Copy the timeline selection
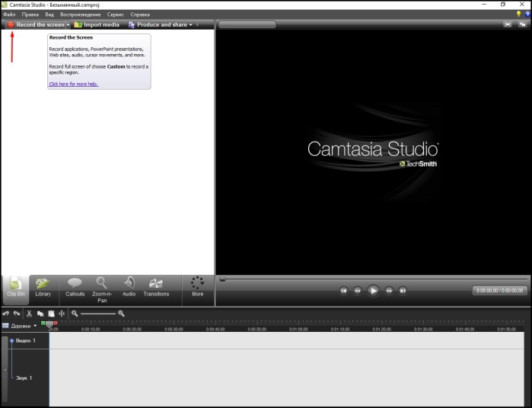This screenshot has height=408, width=532. [40, 314]
